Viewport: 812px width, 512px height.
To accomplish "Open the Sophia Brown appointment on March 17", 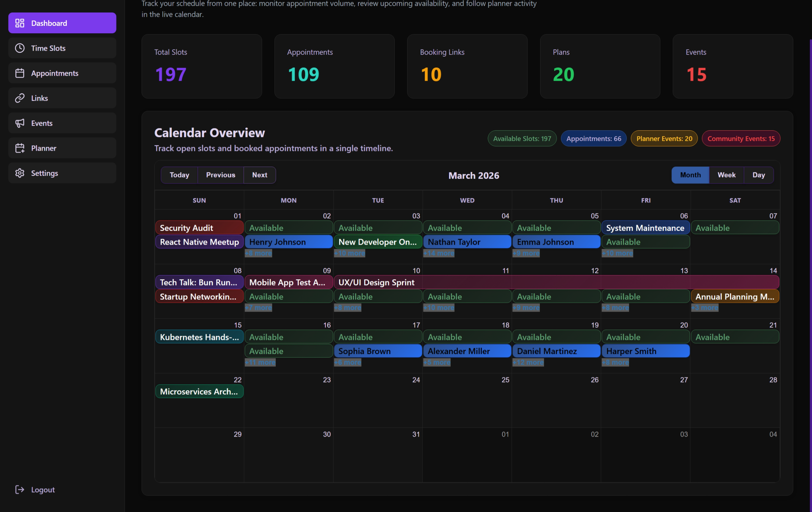I will pos(378,351).
